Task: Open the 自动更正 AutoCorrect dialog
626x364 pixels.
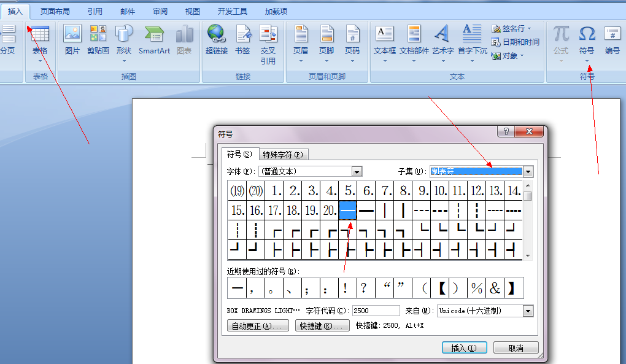Action: click(258, 325)
